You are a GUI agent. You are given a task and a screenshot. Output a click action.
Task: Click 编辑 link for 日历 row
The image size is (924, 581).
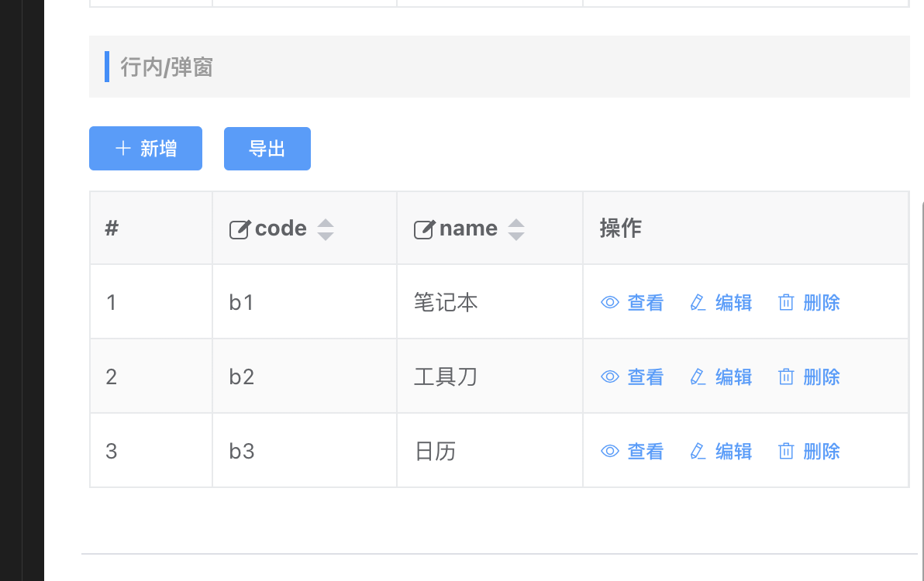pyautogui.click(x=733, y=451)
